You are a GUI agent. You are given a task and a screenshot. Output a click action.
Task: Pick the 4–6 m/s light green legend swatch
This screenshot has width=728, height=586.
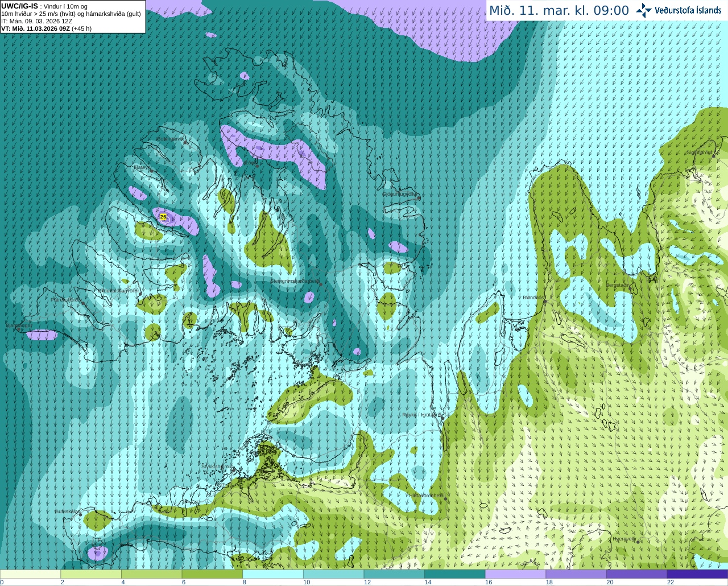(151, 574)
